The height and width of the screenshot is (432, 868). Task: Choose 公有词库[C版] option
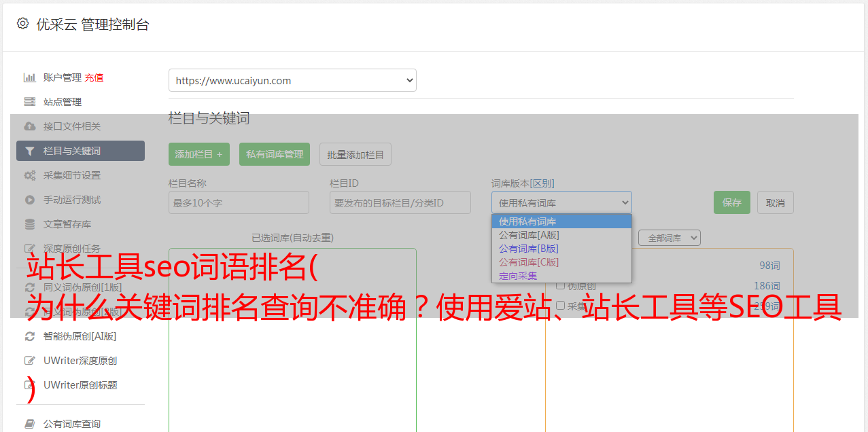[561, 262]
